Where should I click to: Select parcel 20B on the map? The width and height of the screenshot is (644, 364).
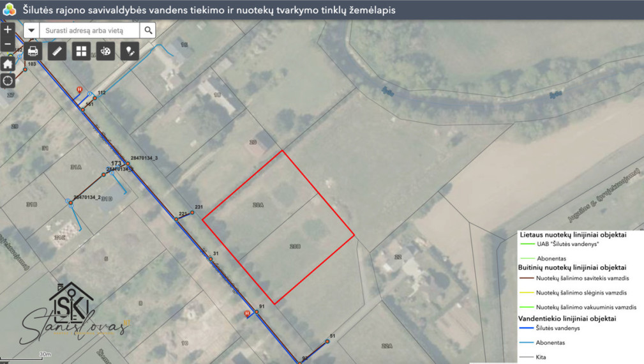(295, 246)
